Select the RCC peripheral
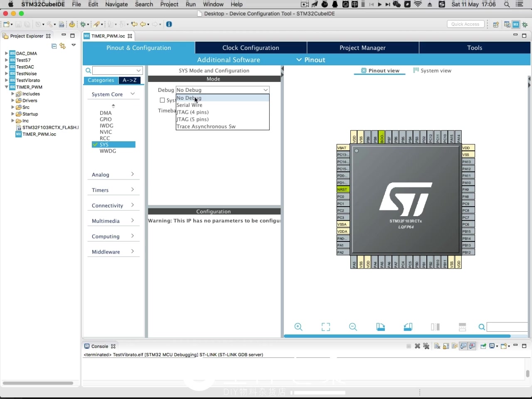Viewport: 532px width, 399px height. pyautogui.click(x=105, y=138)
